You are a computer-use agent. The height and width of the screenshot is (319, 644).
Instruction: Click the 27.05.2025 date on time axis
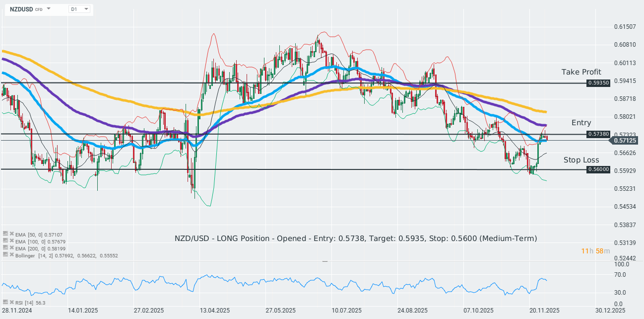[280, 310]
